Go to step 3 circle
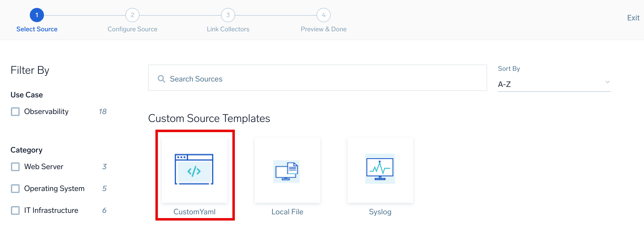 (228, 15)
